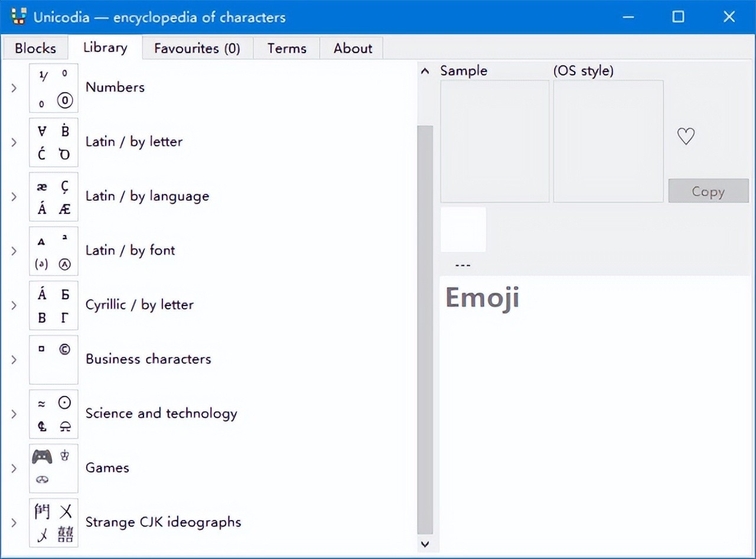Expand the Science and technology chevron
This screenshot has height=559, width=756.
pyautogui.click(x=14, y=414)
